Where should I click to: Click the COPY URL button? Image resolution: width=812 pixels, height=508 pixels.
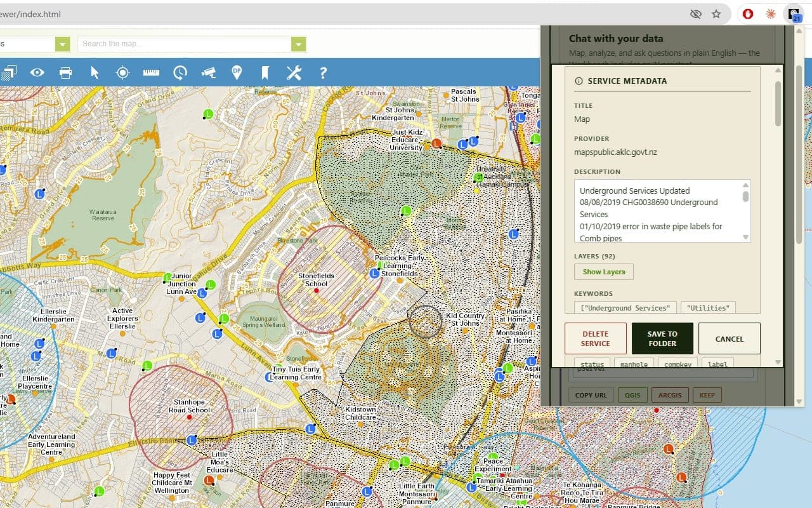point(591,395)
